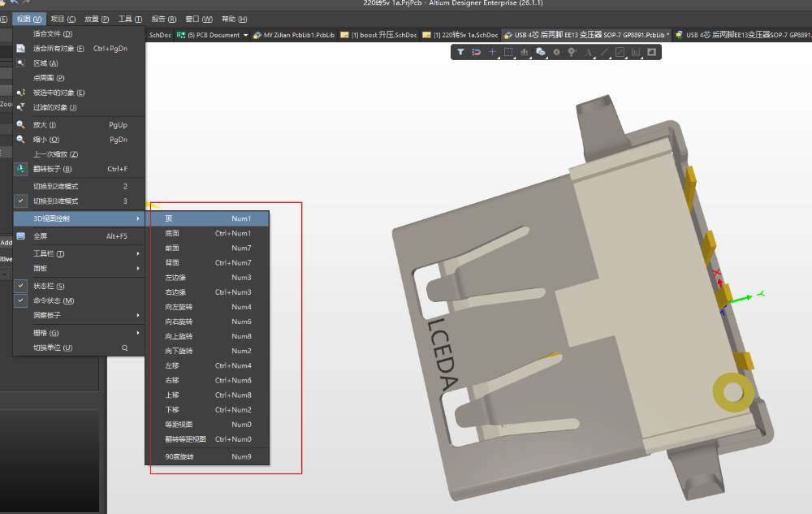Select the place via pin tool in the active bar
812x514 pixels.
572,52
